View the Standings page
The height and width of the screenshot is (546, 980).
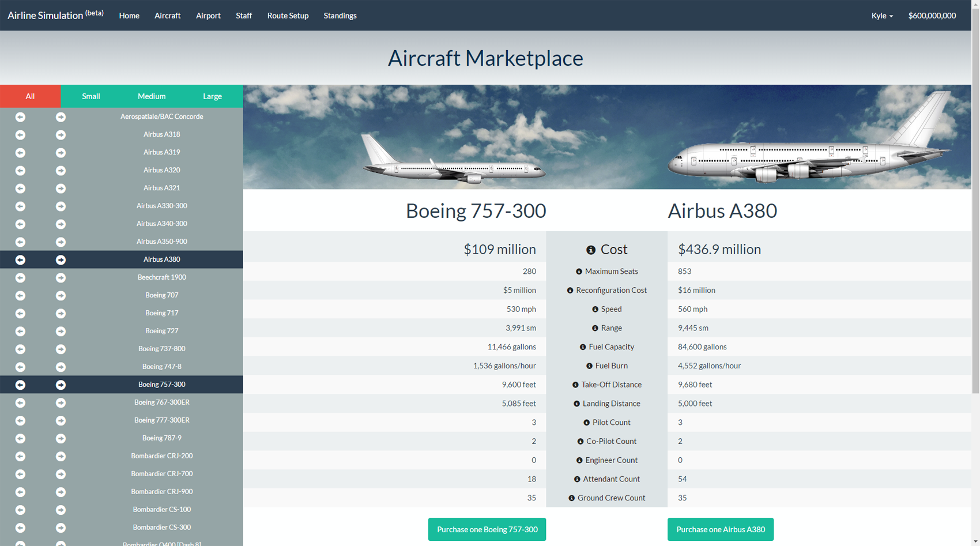tap(340, 16)
